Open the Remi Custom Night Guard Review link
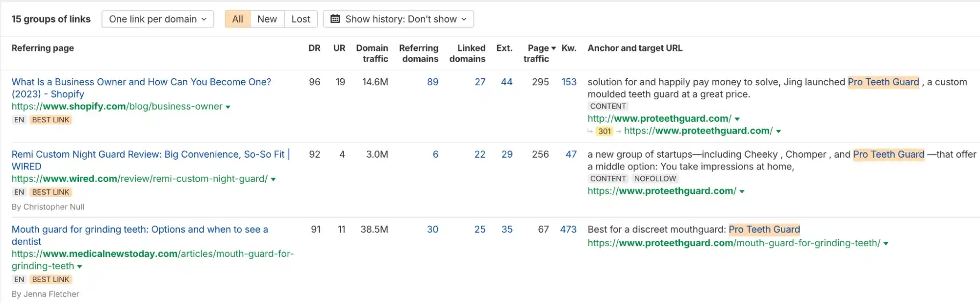The height and width of the screenshot is (303, 980). point(148,154)
